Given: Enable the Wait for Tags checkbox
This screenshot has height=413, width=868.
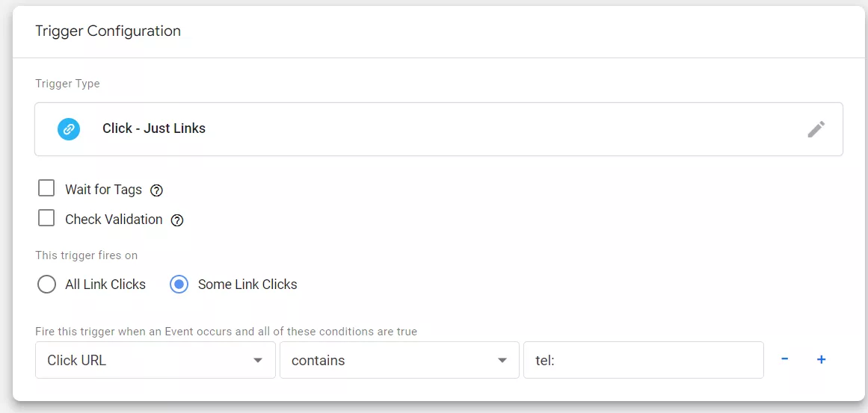Looking at the screenshot, I should (x=46, y=188).
